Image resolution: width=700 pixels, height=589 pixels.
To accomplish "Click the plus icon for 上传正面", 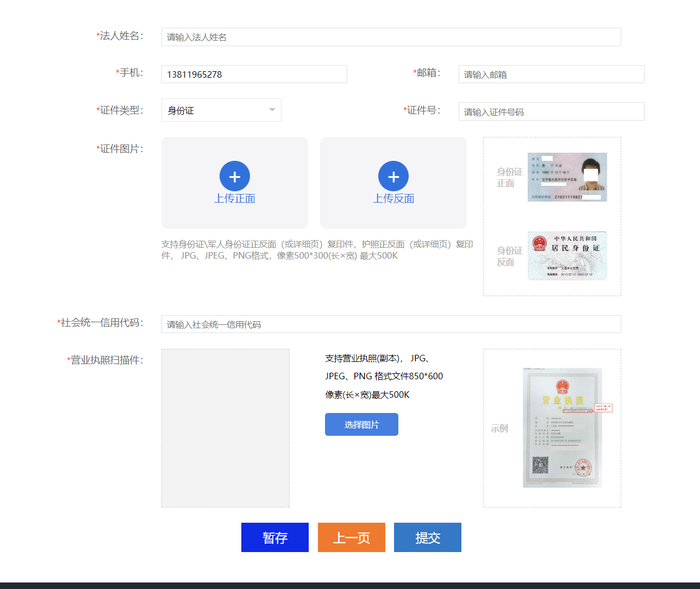I will [x=235, y=176].
